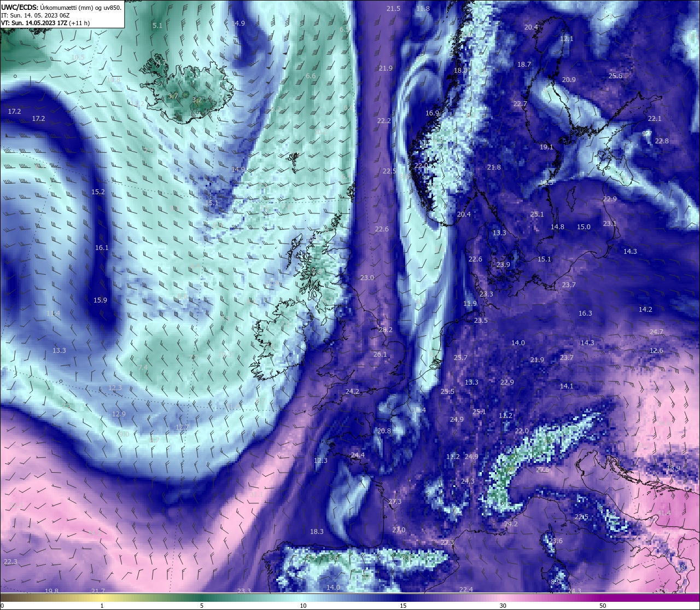
Task: Click the map value '24.4'
Action: click(x=358, y=455)
